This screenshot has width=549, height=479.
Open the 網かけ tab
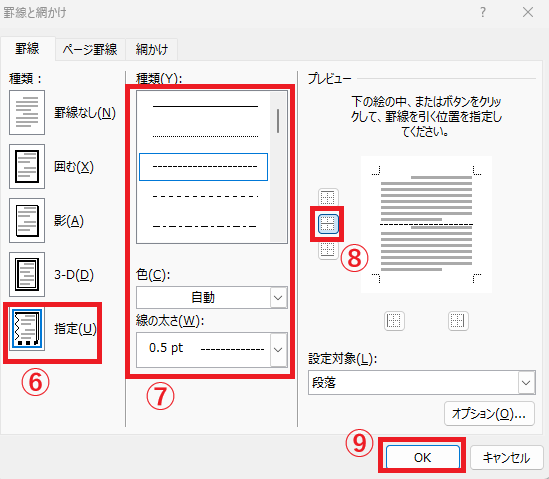(x=151, y=49)
